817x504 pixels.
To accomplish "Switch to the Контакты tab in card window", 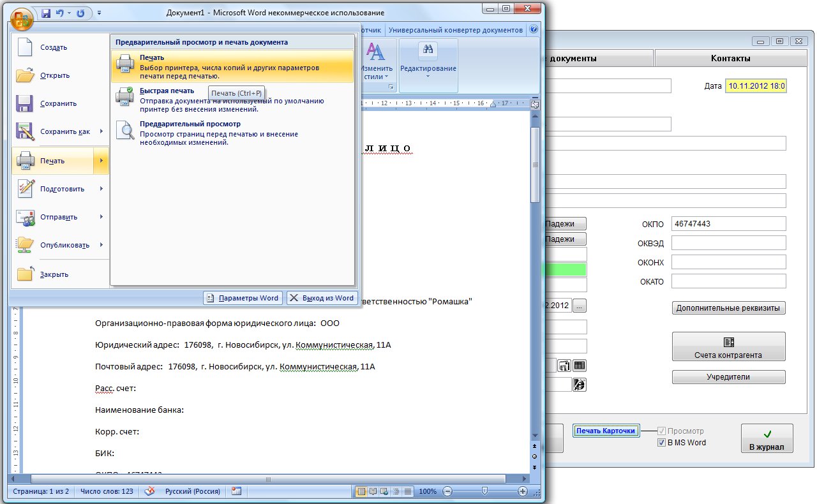I will [x=730, y=58].
